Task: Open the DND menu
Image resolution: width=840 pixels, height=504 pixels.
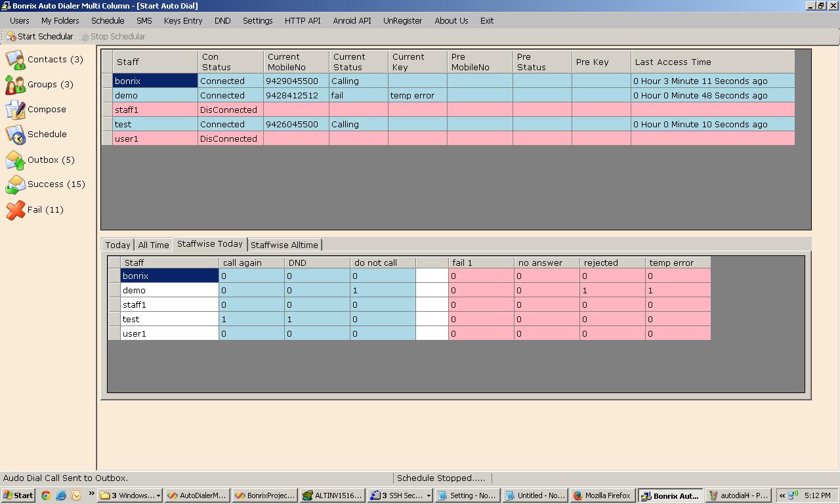Action: coord(222,21)
